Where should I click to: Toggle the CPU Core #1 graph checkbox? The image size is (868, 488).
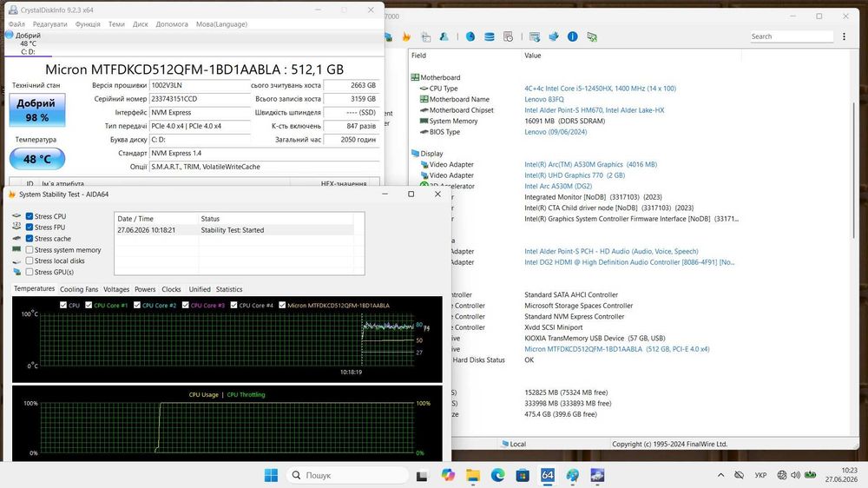point(89,305)
